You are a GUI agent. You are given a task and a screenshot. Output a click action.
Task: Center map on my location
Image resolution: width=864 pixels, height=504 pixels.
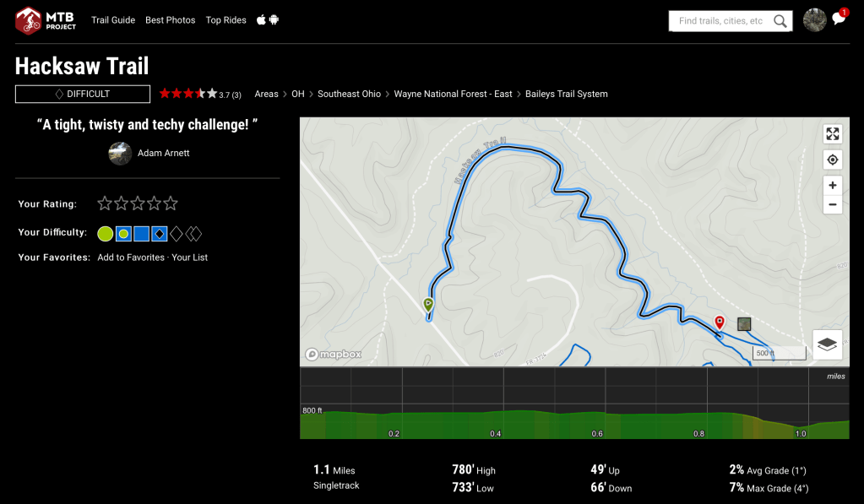click(x=833, y=160)
